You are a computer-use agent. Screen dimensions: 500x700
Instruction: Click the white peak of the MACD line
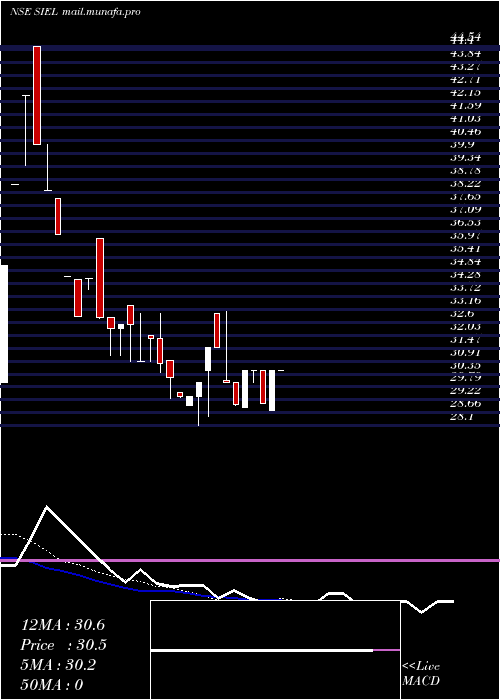46,507
